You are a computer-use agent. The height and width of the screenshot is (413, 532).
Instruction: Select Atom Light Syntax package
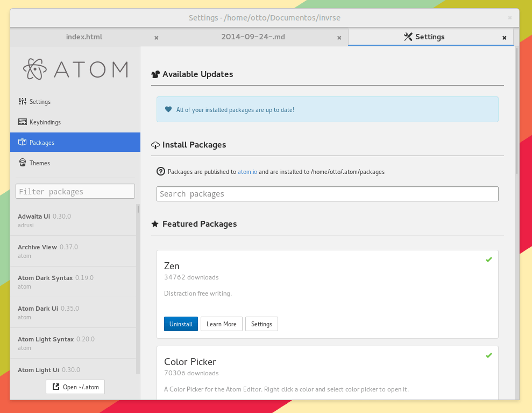coord(73,343)
